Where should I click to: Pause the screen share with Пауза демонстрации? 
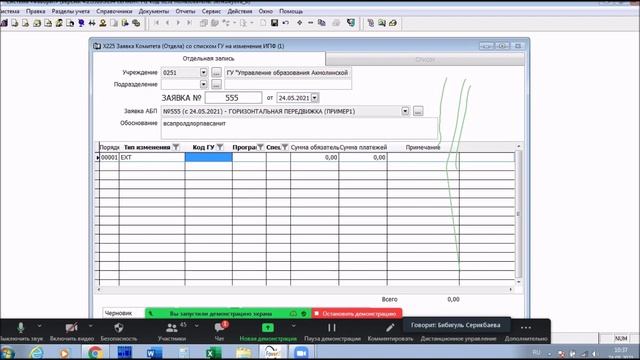tap(332, 327)
